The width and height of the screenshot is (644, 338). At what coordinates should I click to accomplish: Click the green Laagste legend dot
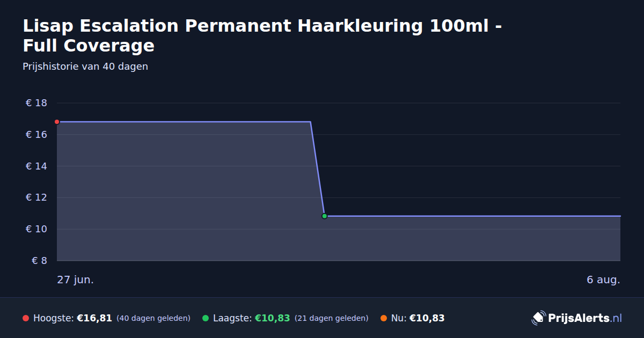click(x=206, y=318)
